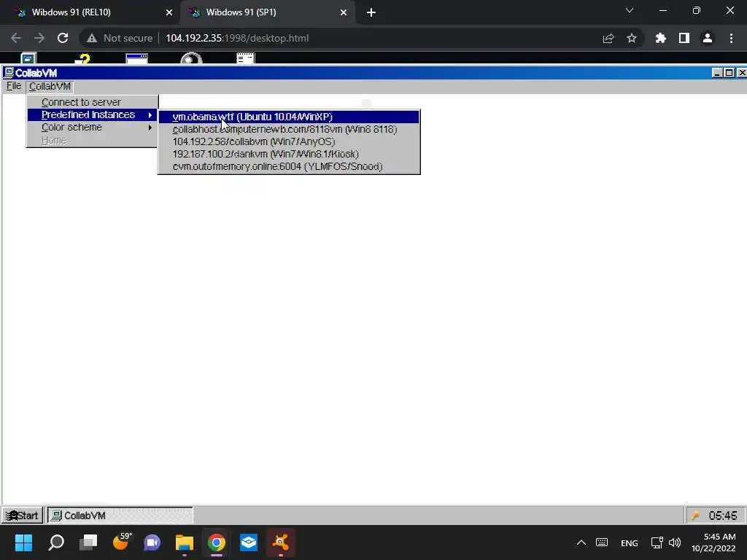Click the address bar URL
This screenshot has width=747, height=560.
pyautogui.click(x=237, y=38)
